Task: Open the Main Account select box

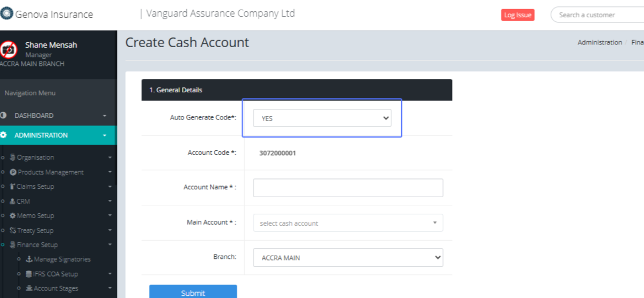Action: (348, 223)
